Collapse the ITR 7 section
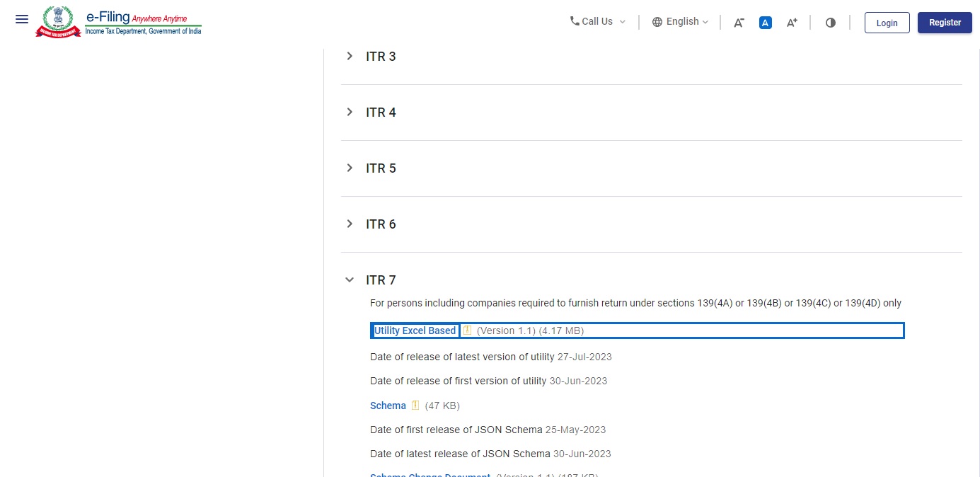This screenshot has width=980, height=477. 349,280
